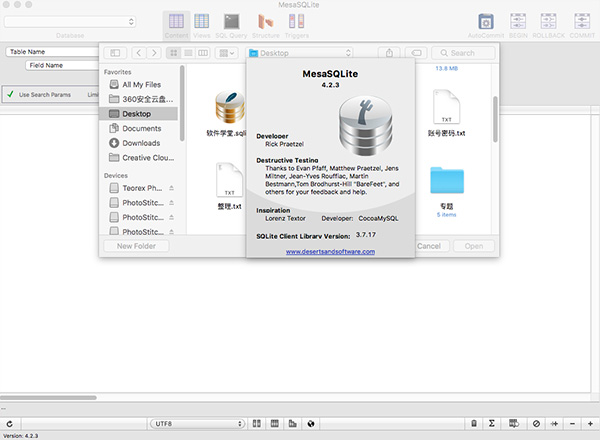Open the SQL Query tool
This screenshot has width=600, height=440.
click(231, 26)
